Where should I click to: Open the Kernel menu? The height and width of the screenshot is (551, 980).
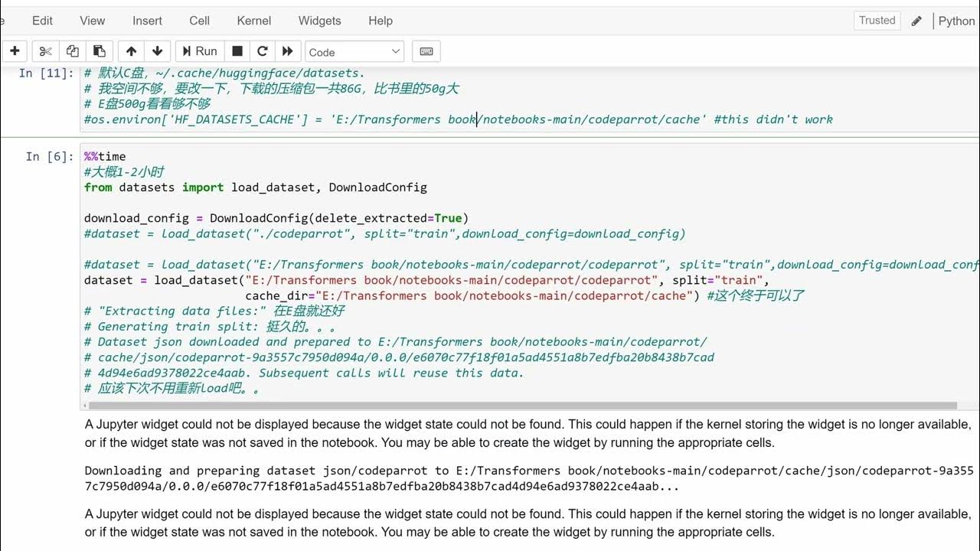pos(254,21)
